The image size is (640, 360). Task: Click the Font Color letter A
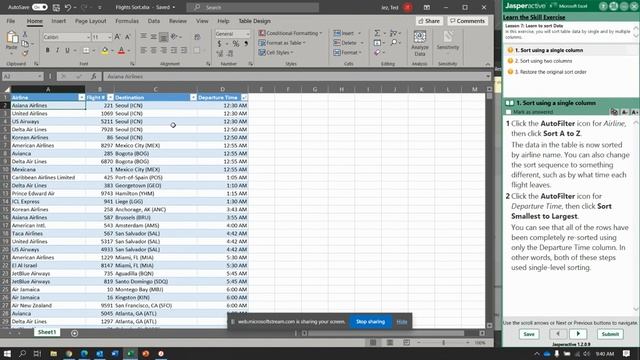coord(121,50)
